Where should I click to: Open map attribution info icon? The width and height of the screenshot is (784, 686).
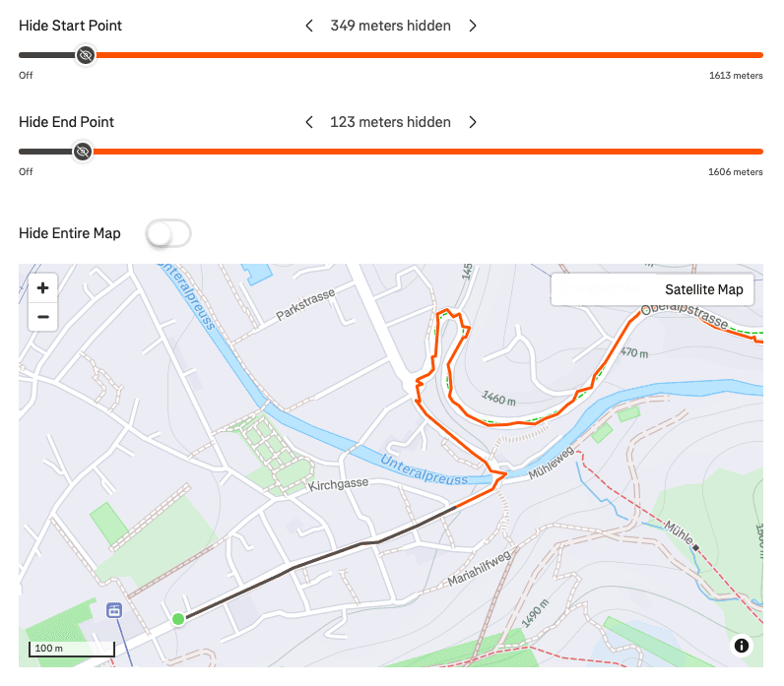pyautogui.click(x=742, y=646)
